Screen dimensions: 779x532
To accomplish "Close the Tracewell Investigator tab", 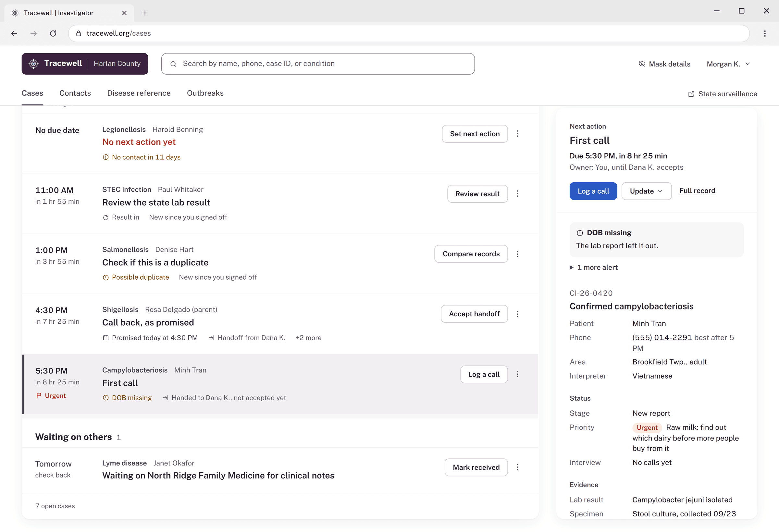I will pos(124,13).
